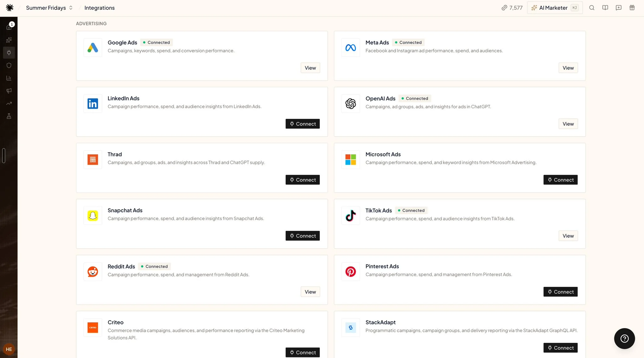The height and width of the screenshot is (358, 644).
Task: Click the Google Ads logo
Action: point(93,48)
